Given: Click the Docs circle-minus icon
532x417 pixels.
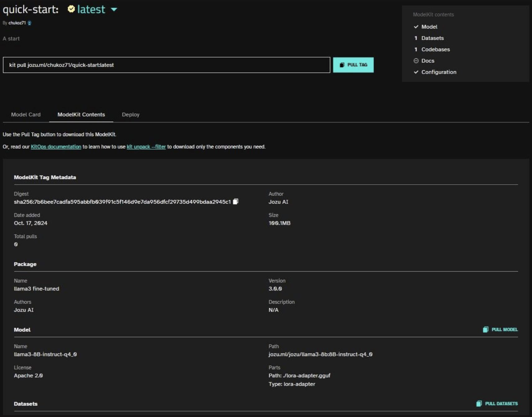Looking at the screenshot, I should pyautogui.click(x=416, y=61).
